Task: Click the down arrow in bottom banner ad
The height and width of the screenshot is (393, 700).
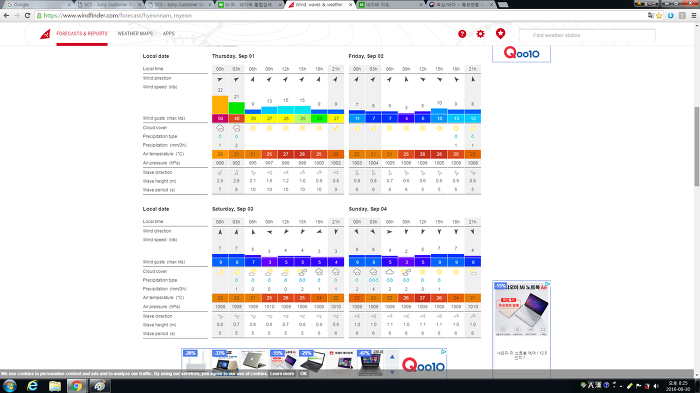Action: (392, 372)
